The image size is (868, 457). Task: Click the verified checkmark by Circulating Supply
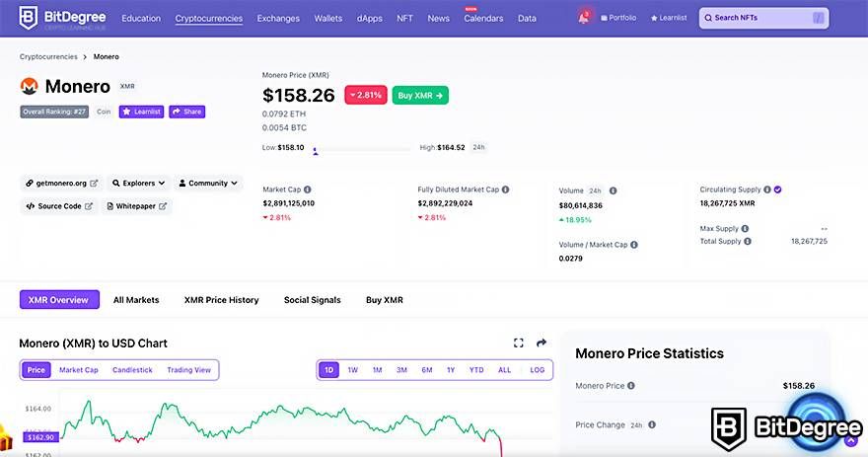[778, 190]
